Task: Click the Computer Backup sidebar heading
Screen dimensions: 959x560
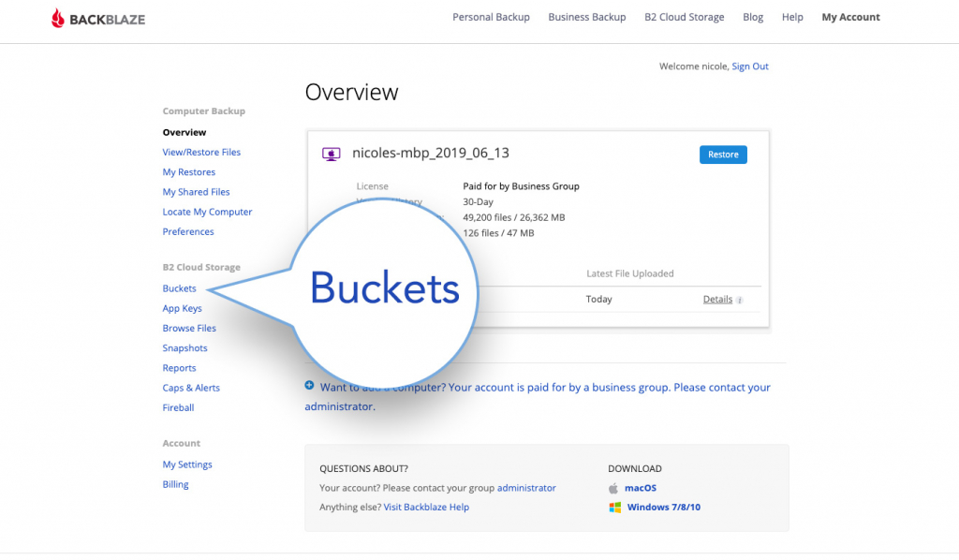Action: [x=203, y=111]
